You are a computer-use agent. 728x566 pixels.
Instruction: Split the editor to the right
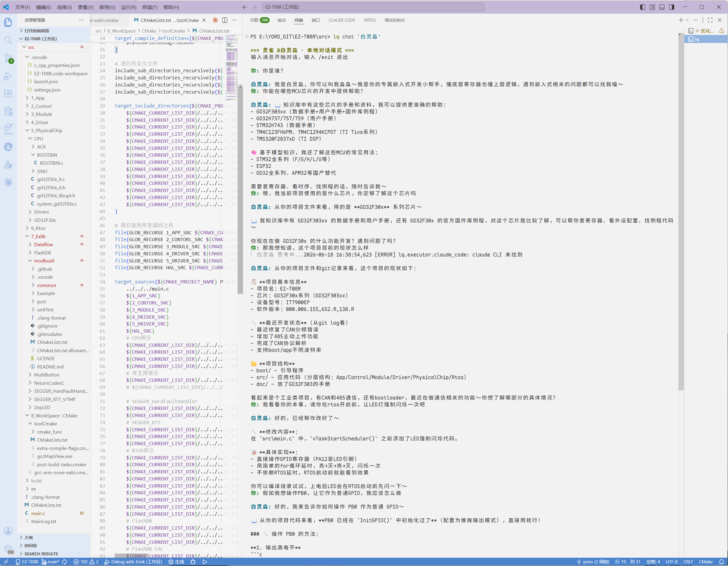pos(225,20)
